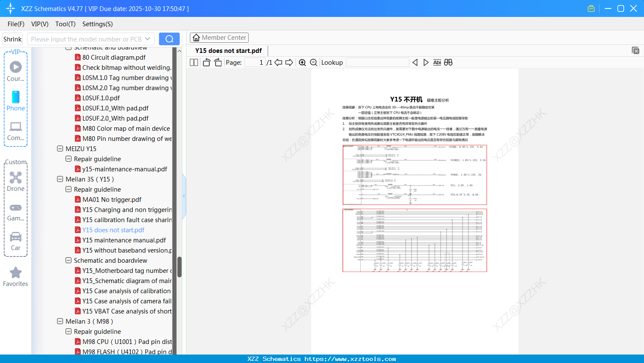Collapse the Meilan 3 ( M98 ) node
Viewport: 644px width, 363px height.
coord(60,321)
